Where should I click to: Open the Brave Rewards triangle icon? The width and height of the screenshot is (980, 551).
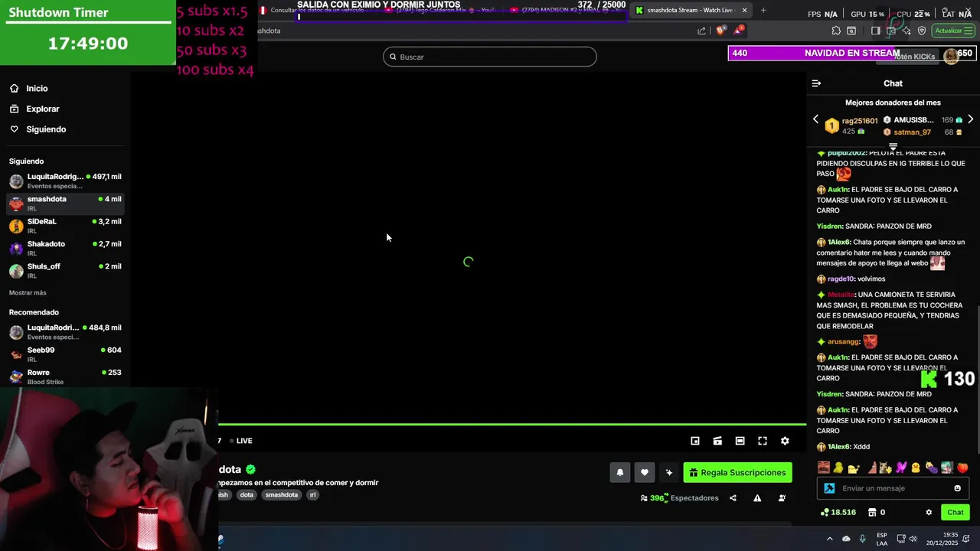737,31
